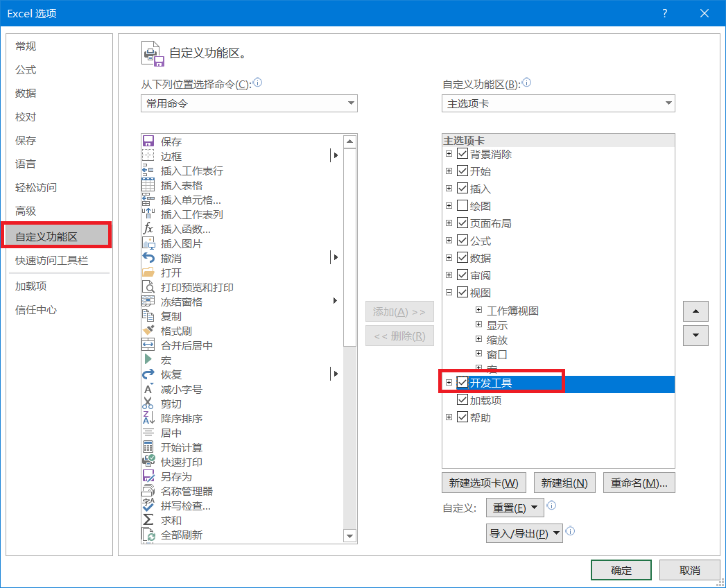Select the 冻结窗格 freeze panes icon
This screenshot has width=726, height=588.
coord(148,302)
